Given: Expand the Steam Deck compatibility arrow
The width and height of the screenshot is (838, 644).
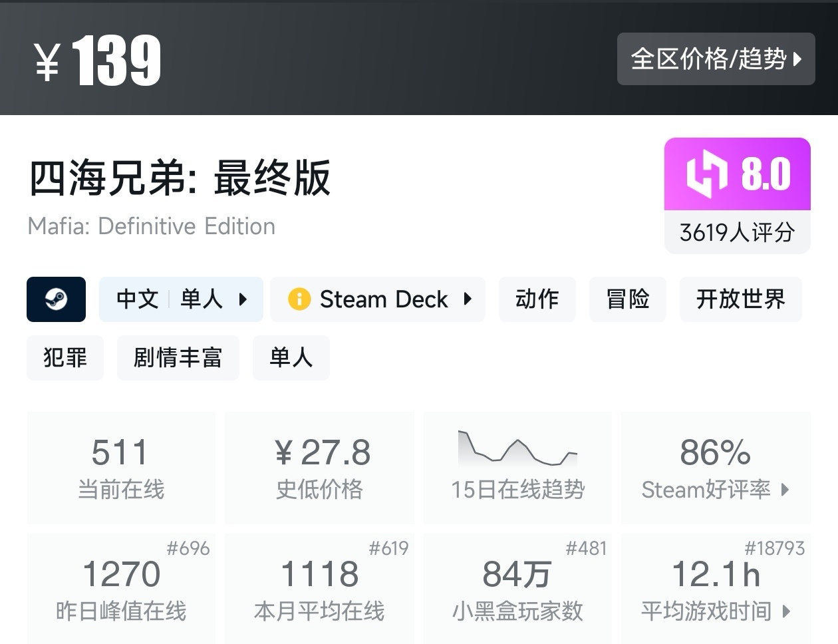Looking at the screenshot, I should (468, 299).
